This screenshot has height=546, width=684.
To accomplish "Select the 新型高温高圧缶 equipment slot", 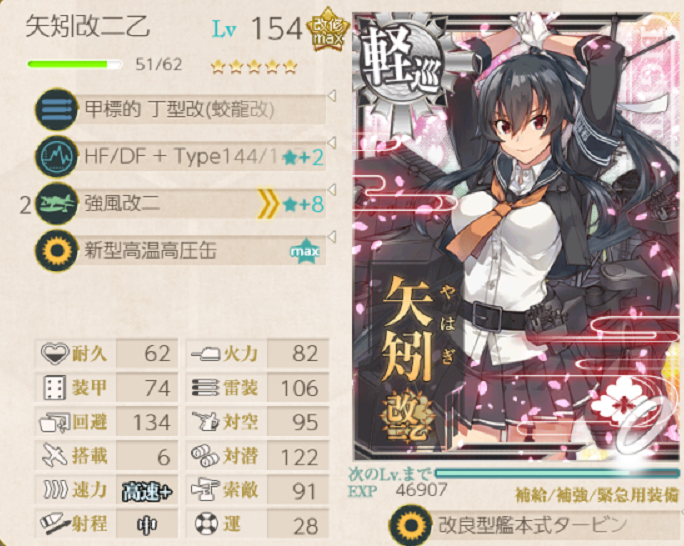I will [181, 251].
